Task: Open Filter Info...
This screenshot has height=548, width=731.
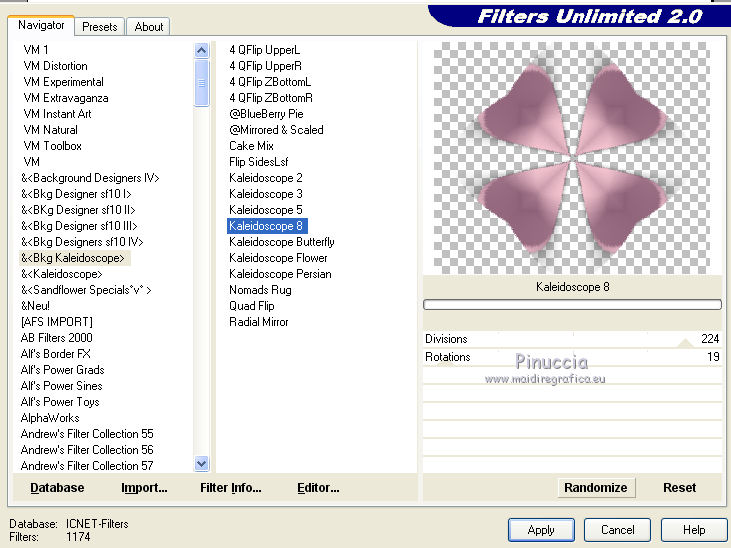Action: click(x=231, y=487)
